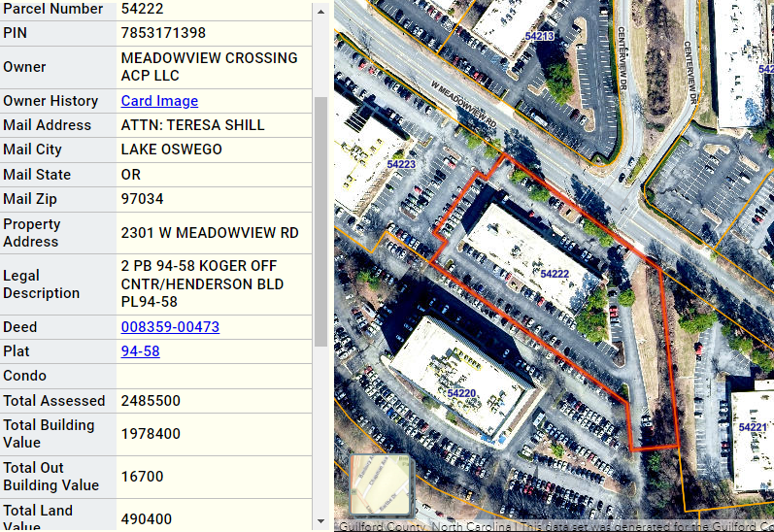
Task: Open plat link 94-58
Action: click(140, 351)
